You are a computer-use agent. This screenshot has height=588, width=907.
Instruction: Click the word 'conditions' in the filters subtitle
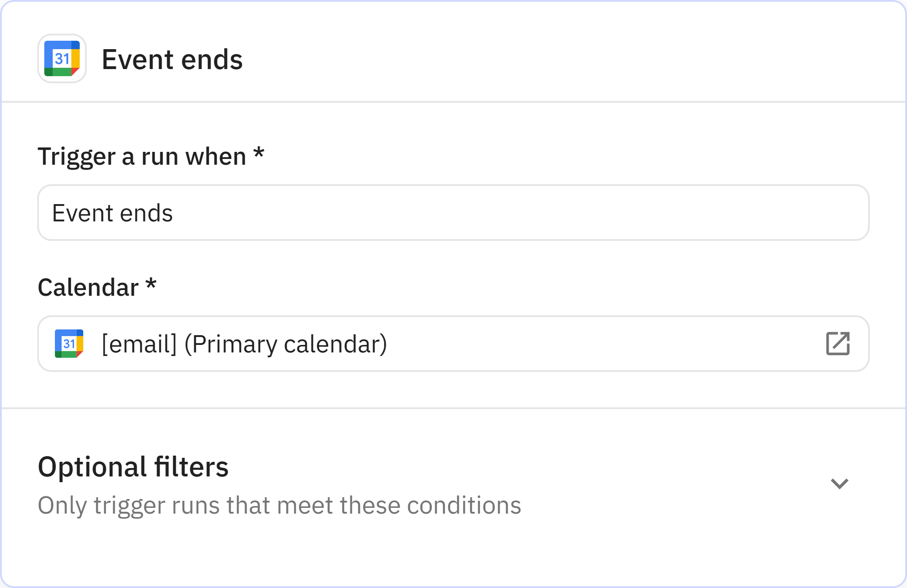[464, 505]
